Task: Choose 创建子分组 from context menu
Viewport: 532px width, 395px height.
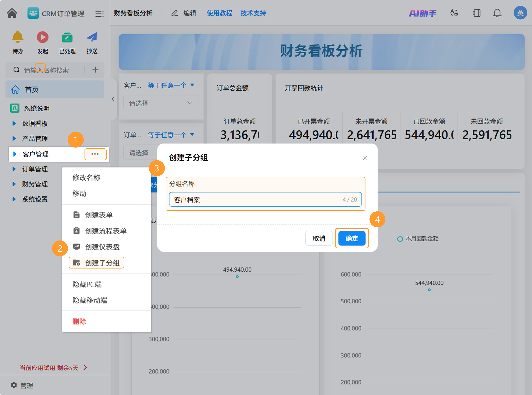Action: point(96,263)
